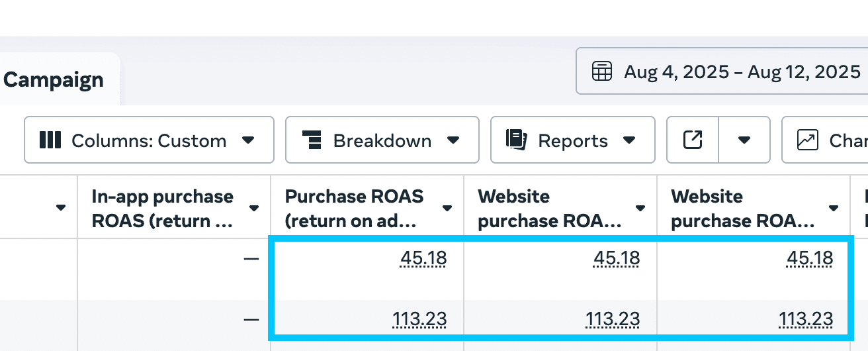Switch to the Campaign tab
The image size is (868, 351).
pyautogui.click(x=54, y=80)
